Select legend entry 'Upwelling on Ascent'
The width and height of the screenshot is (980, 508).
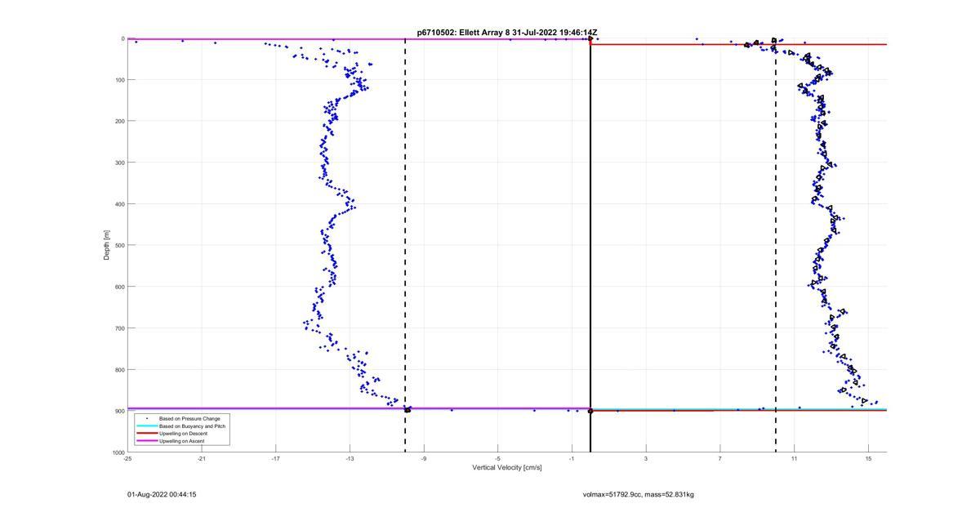coord(181,441)
